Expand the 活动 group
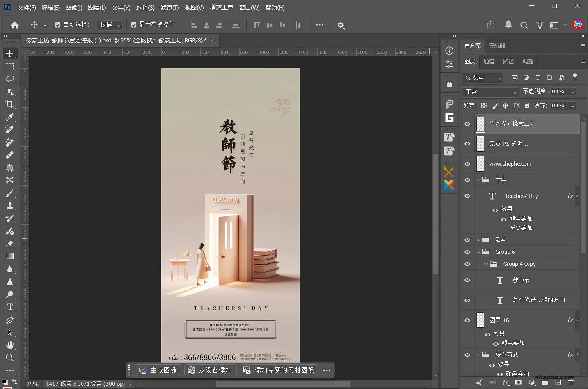The height and width of the screenshot is (389, 588). tap(478, 240)
